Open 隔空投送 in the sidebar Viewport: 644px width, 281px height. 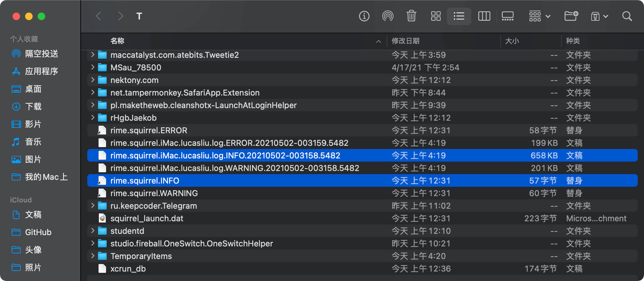click(x=41, y=54)
